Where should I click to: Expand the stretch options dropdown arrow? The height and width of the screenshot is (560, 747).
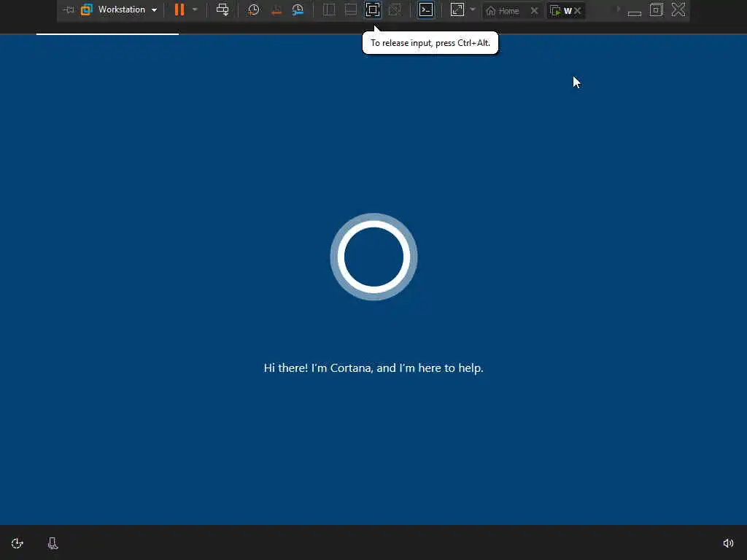pos(472,9)
